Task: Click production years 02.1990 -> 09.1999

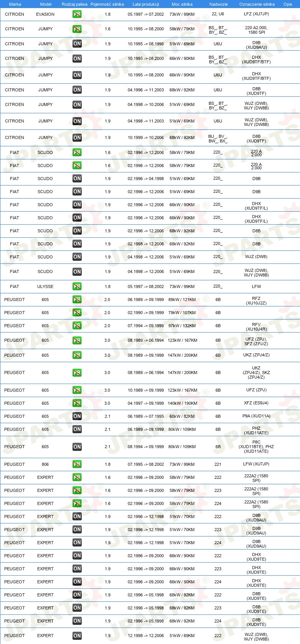Action: click(x=146, y=313)
